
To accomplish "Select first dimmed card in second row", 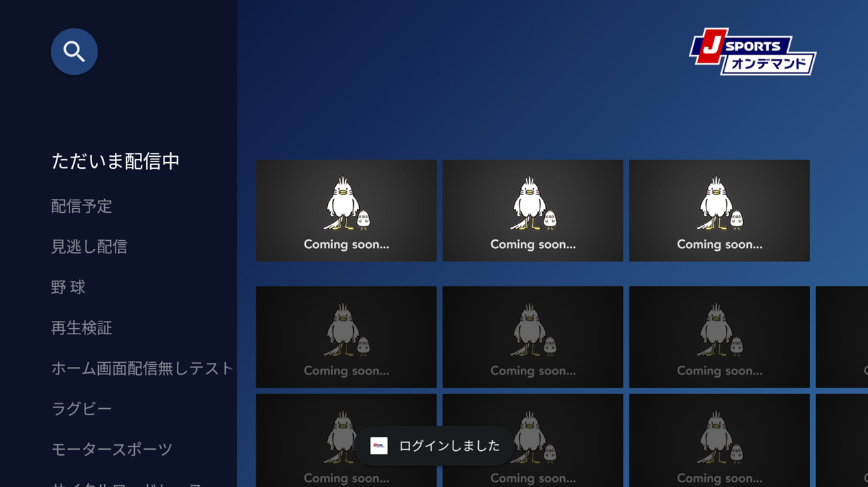I will pos(346,337).
